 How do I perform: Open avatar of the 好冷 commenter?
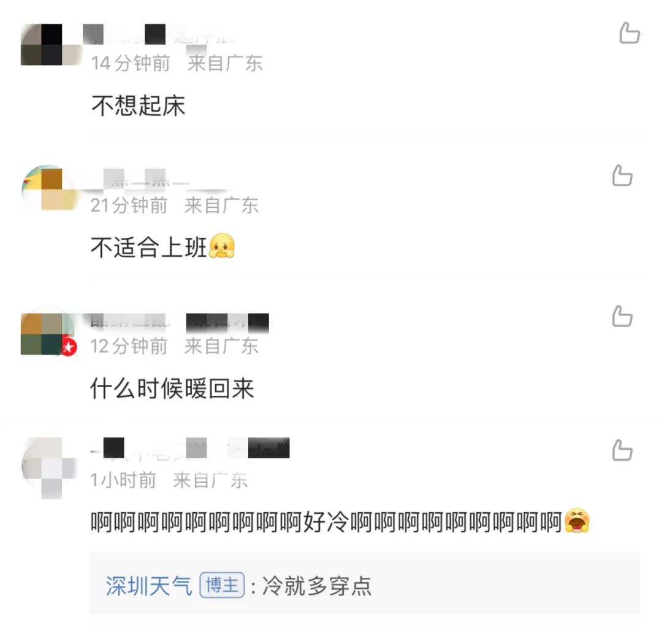tap(50, 468)
